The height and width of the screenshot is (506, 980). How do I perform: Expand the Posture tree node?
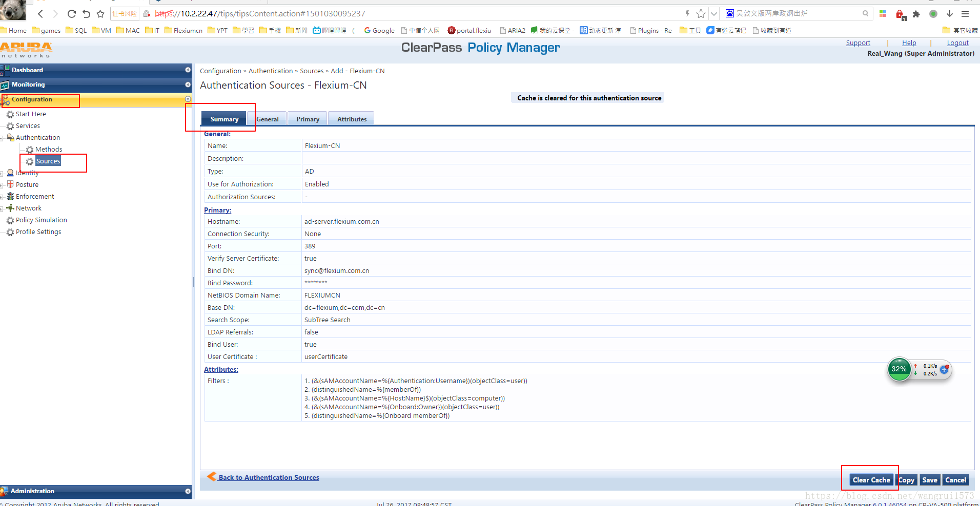2,185
